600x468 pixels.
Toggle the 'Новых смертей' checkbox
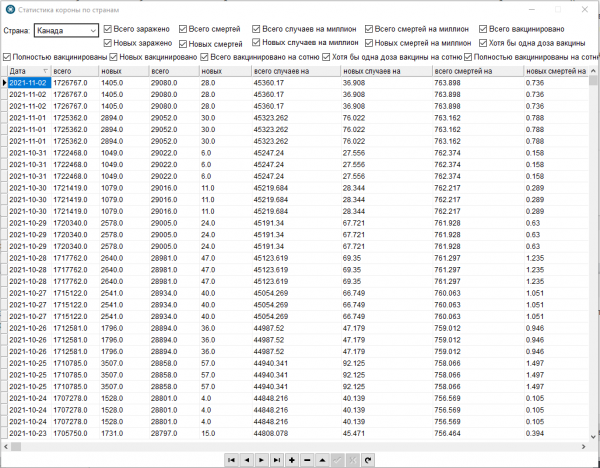(183, 44)
